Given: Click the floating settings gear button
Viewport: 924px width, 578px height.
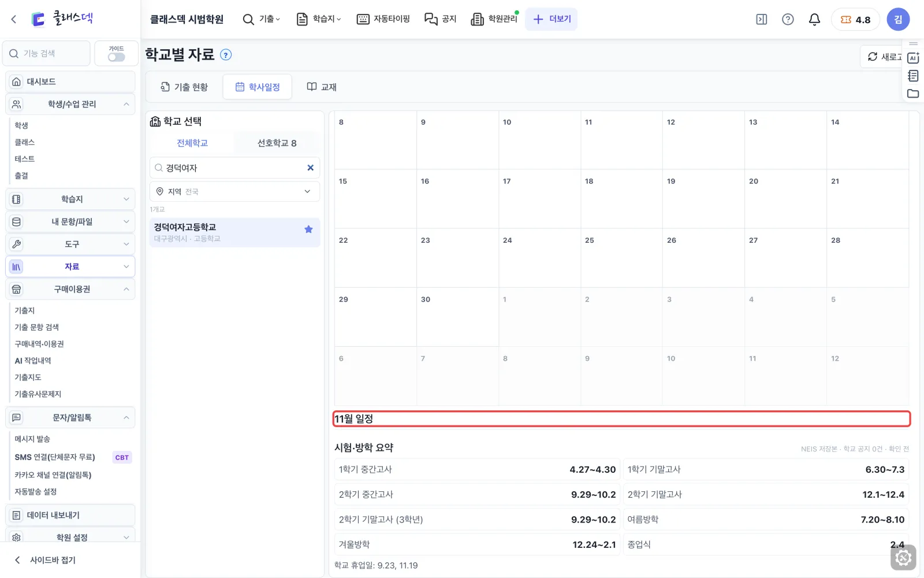Looking at the screenshot, I should click(x=903, y=558).
